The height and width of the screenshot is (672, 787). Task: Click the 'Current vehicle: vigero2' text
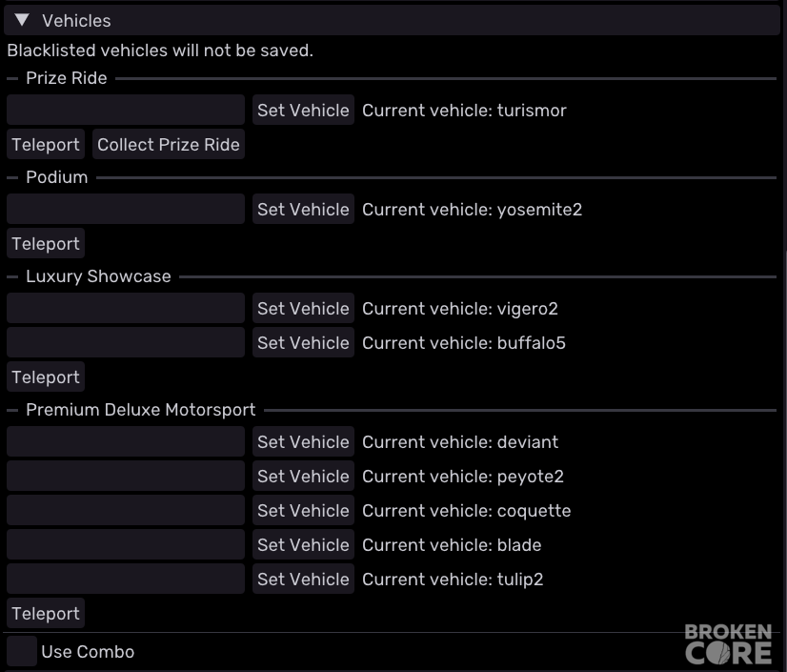coord(460,310)
